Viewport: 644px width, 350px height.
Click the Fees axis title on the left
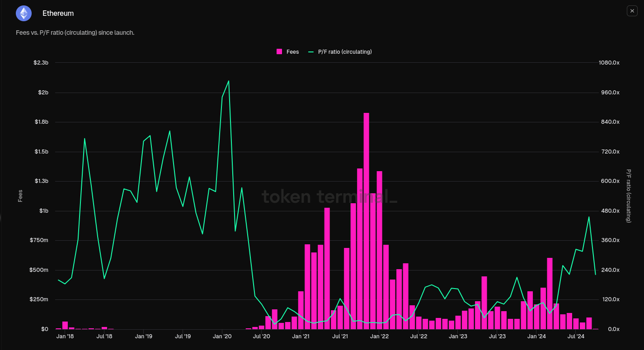[x=20, y=195]
